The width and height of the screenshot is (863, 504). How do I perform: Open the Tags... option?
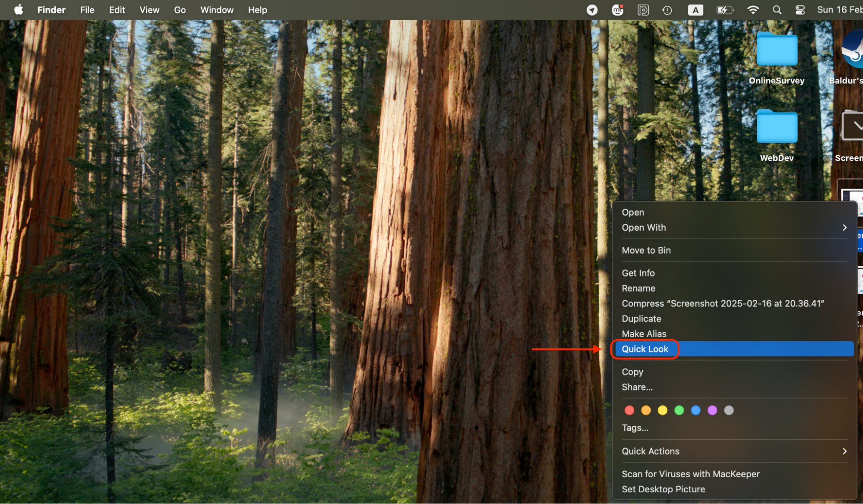point(635,428)
